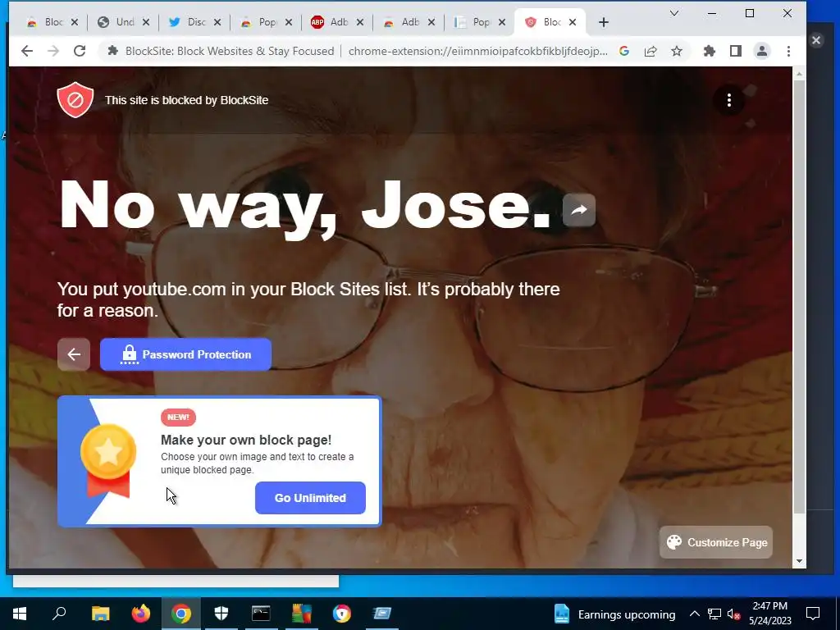This screenshot has height=630, width=840.
Task: Click the AVG taskbar icon
Action: pyautogui.click(x=302, y=614)
